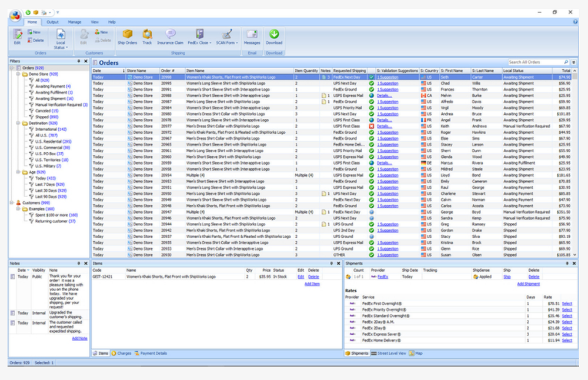Click the Delete order button in Orders group
Viewport: 588px width, 380px height.
tap(36, 40)
